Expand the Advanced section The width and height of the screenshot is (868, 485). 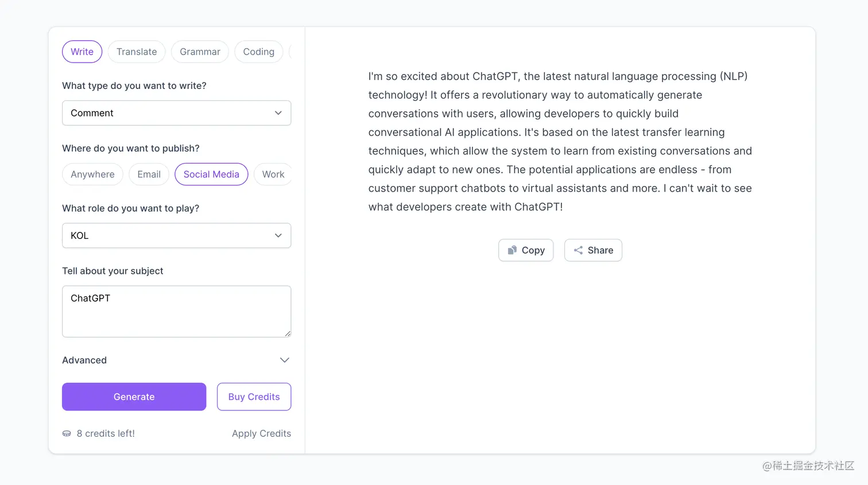[x=284, y=360]
